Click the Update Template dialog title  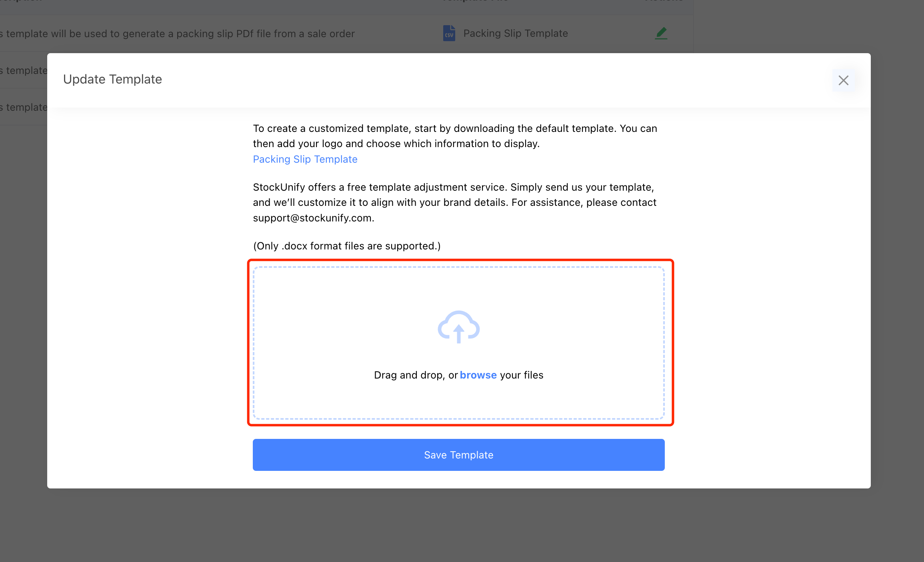click(x=112, y=79)
